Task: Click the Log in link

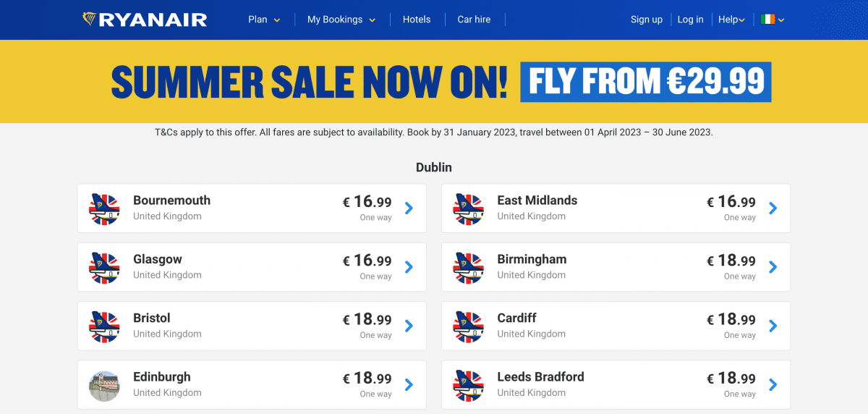Action: (x=690, y=20)
